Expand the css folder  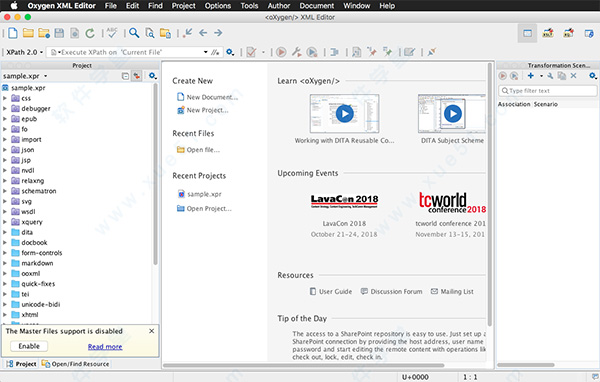pyautogui.click(x=5, y=98)
